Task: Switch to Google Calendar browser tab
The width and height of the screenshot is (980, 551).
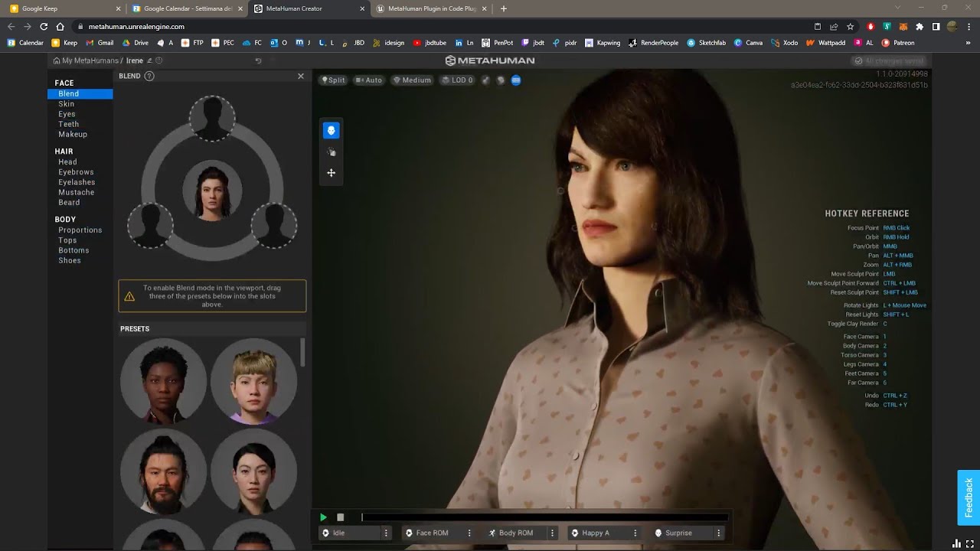Action: pyautogui.click(x=188, y=8)
